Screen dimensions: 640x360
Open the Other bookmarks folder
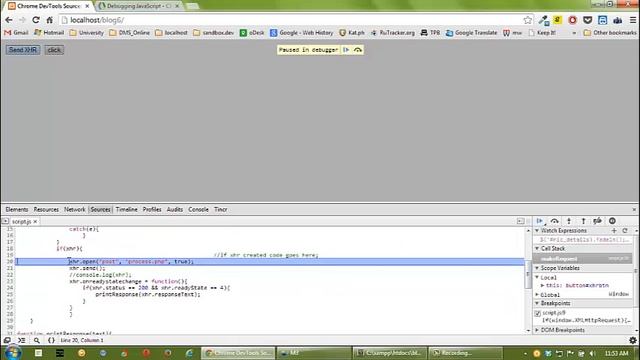(610, 33)
